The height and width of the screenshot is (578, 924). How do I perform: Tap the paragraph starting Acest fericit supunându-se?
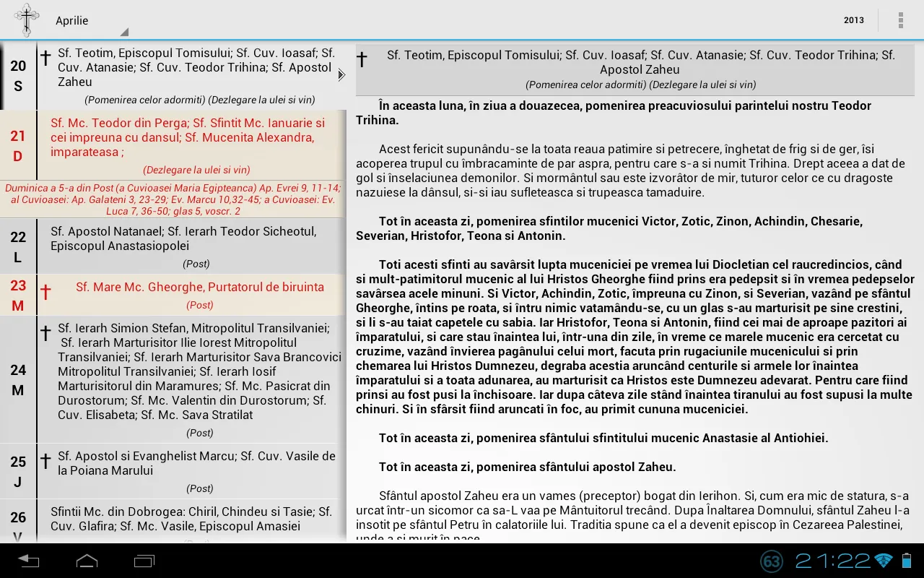point(625,171)
